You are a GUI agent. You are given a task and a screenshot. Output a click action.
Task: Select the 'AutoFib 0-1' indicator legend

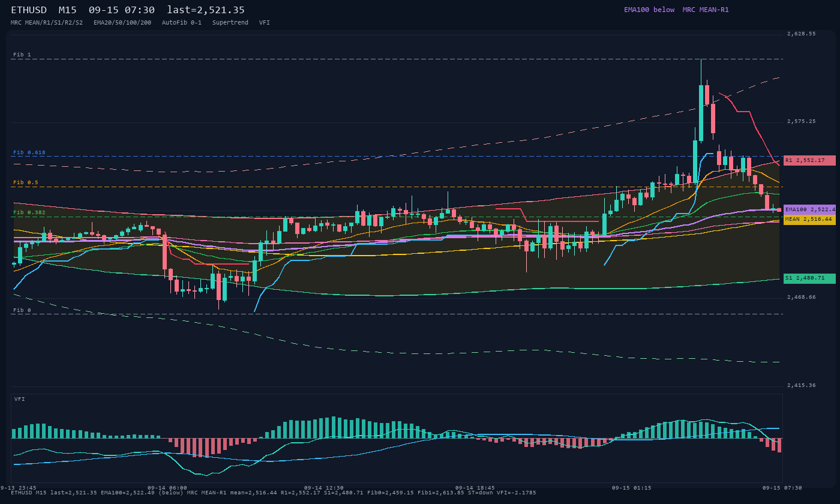[182, 22]
